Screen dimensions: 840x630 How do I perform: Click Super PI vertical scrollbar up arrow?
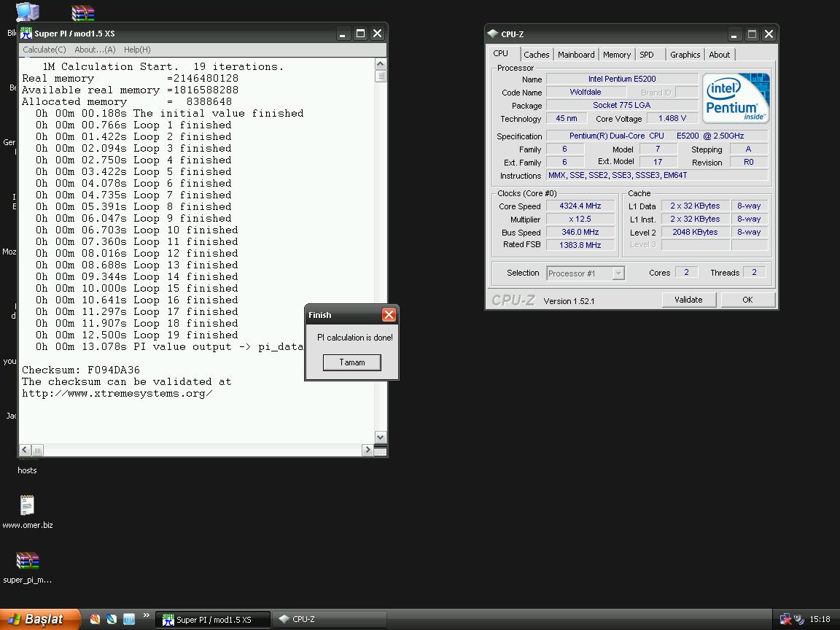pyautogui.click(x=381, y=64)
